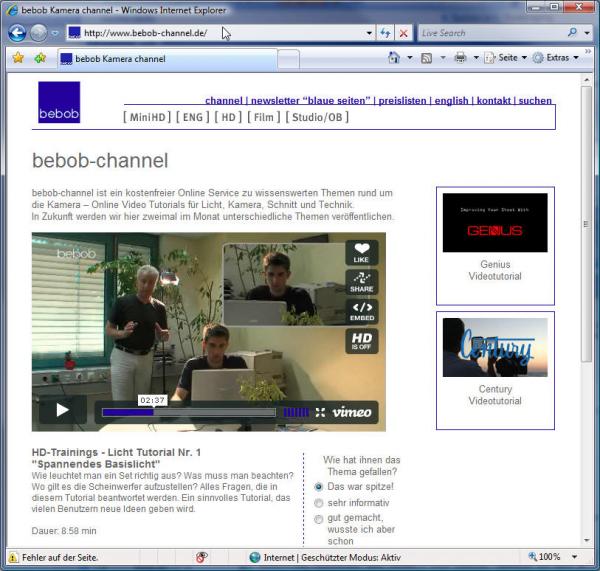Click the Stop loading icon
600x571 pixels.
click(404, 33)
